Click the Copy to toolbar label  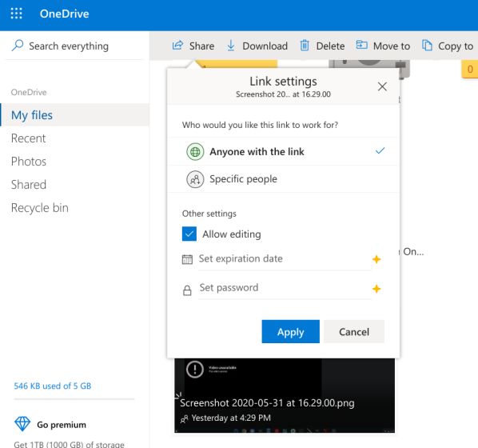coord(456,46)
